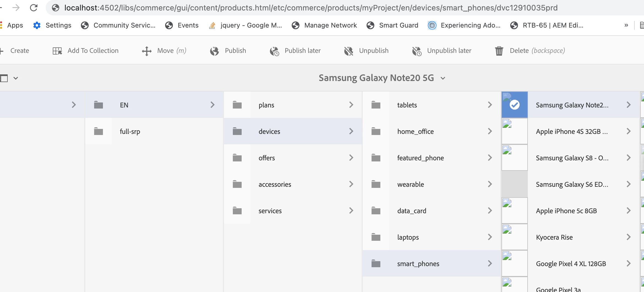Open the jquery - Google M... bookmark
Viewport: 644px width, 292px height.
click(x=245, y=25)
